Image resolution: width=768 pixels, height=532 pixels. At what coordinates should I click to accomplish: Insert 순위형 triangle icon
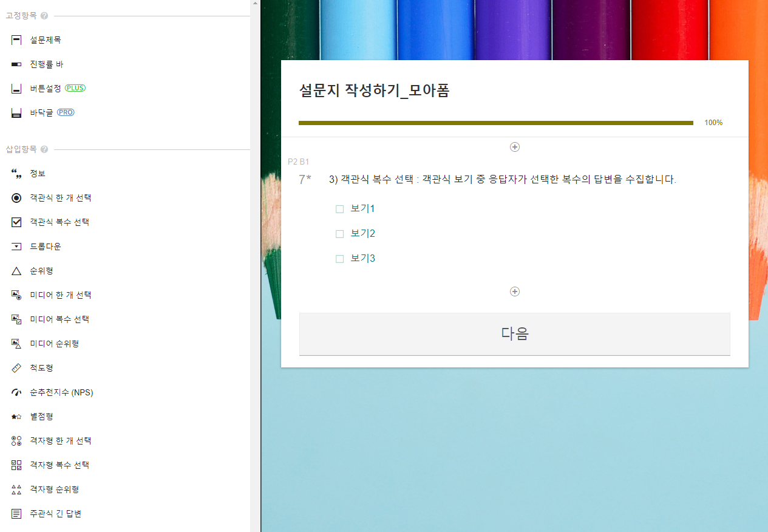(16, 271)
